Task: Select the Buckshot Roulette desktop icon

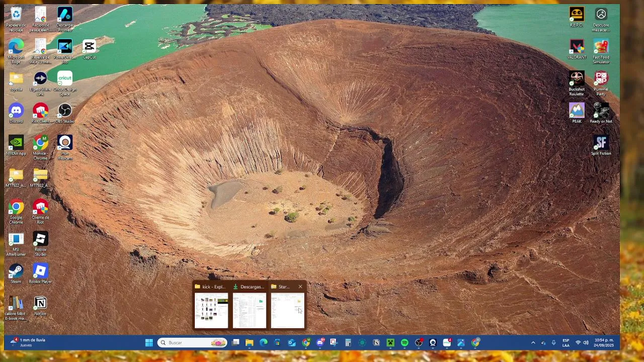Action: 577,84
